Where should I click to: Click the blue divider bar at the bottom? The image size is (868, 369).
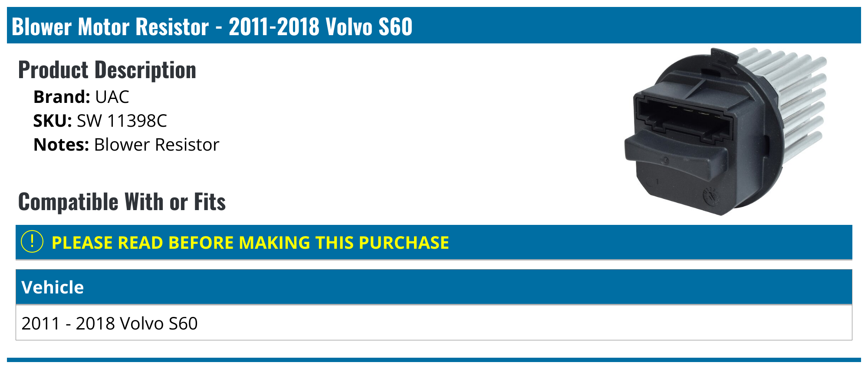[434, 359]
